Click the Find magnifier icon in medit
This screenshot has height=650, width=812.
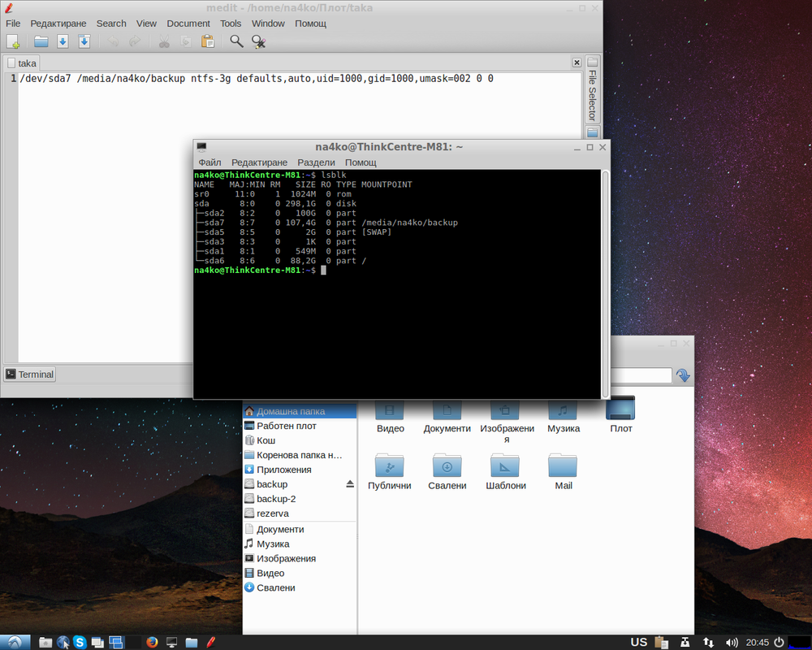[x=236, y=41]
